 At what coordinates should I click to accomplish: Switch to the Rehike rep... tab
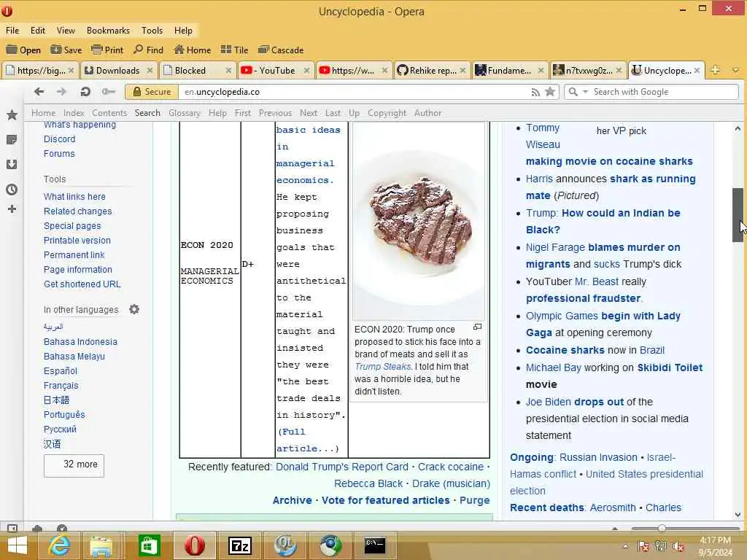pyautogui.click(x=431, y=71)
